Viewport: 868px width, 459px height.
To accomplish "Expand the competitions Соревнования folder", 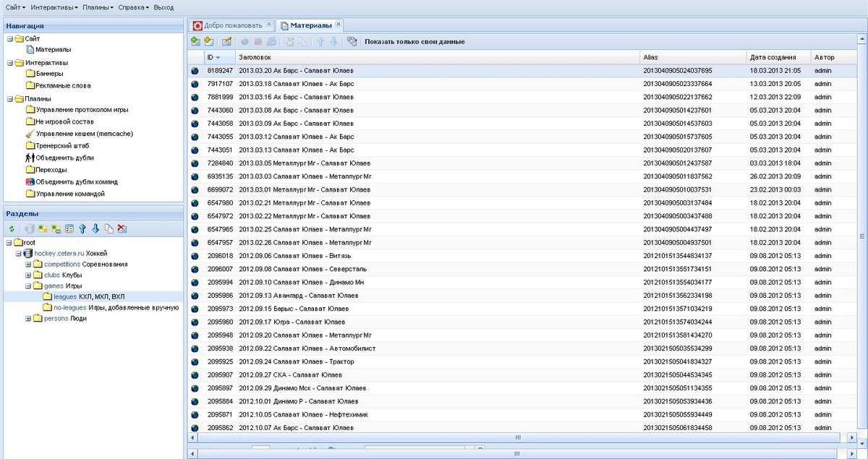I will coord(29,265).
